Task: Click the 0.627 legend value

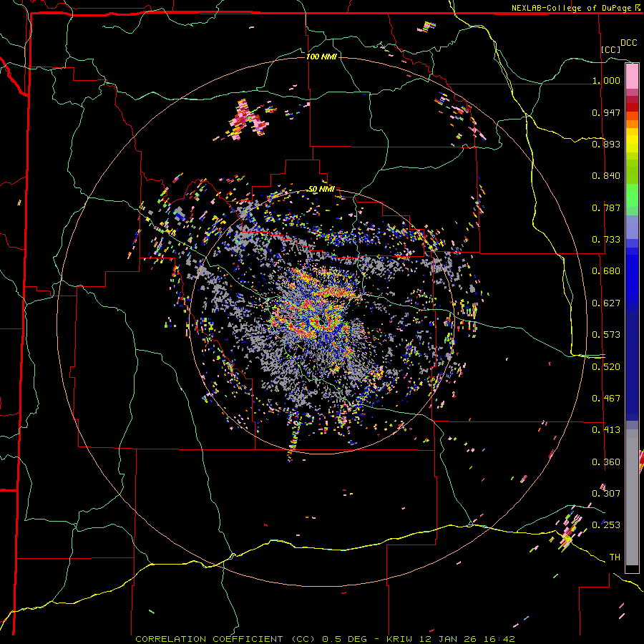Action: coord(606,303)
